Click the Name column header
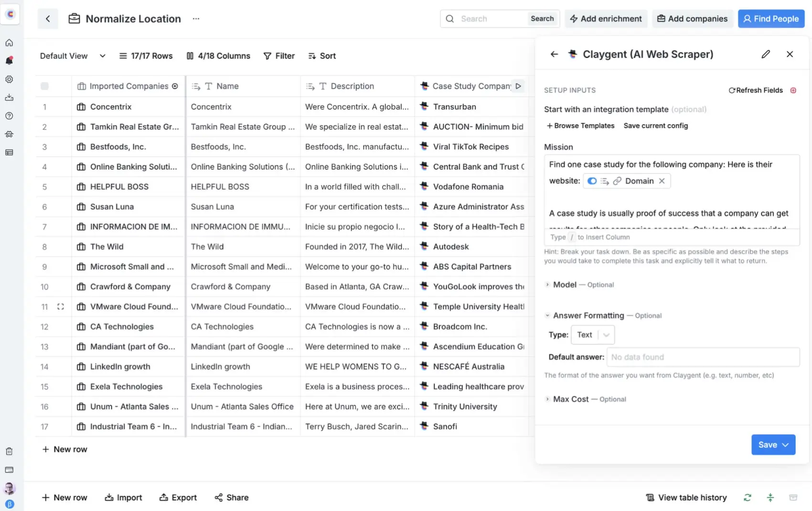812x511 pixels. coord(243,86)
